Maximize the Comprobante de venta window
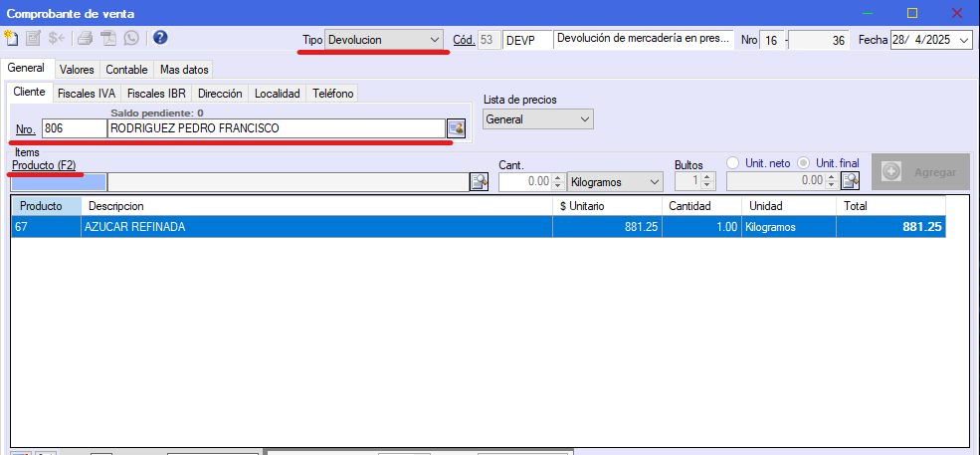The height and width of the screenshot is (455, 980). (x=912, y=13)
